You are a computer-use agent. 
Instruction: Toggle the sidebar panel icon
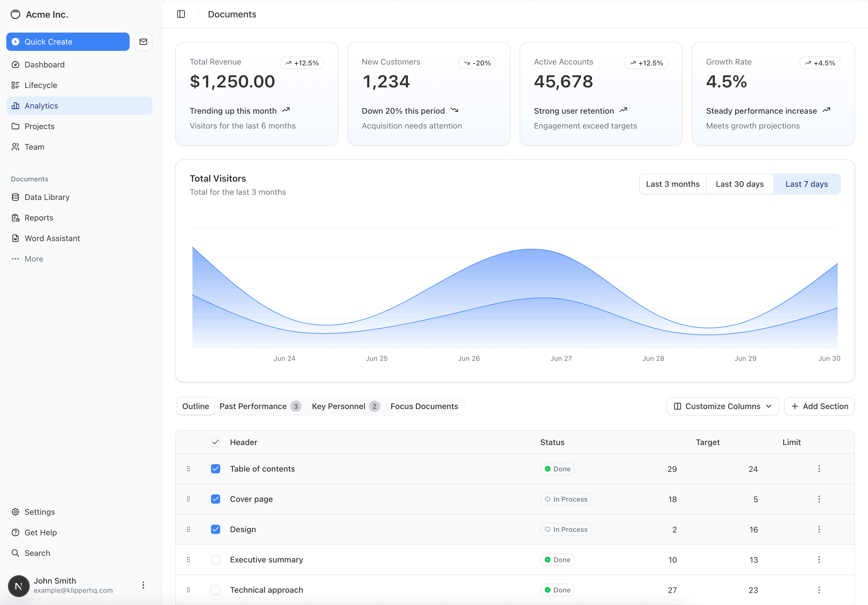pos(181,14)
